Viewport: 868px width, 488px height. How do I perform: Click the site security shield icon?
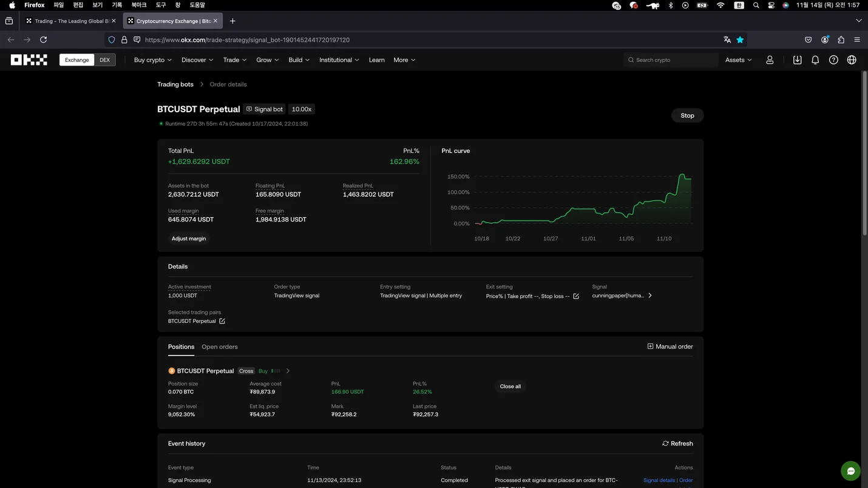tap(112, 39)
